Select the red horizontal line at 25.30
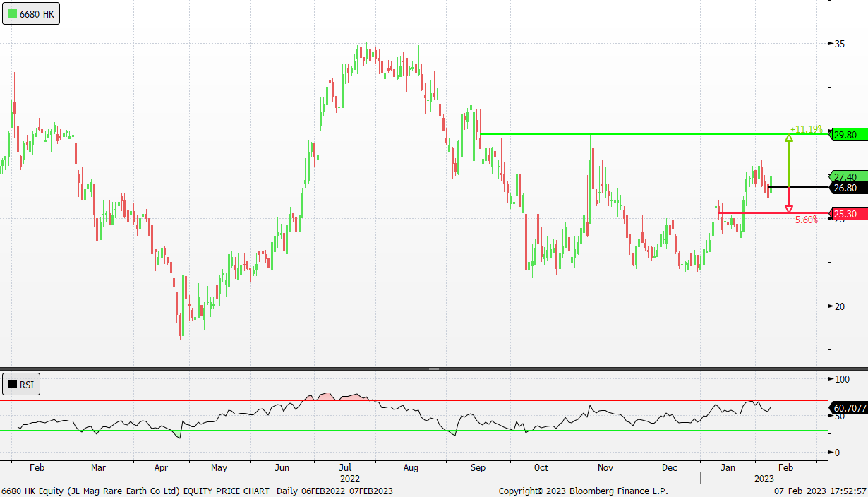Viewport: 868px width, 497px height. (772, 213)
